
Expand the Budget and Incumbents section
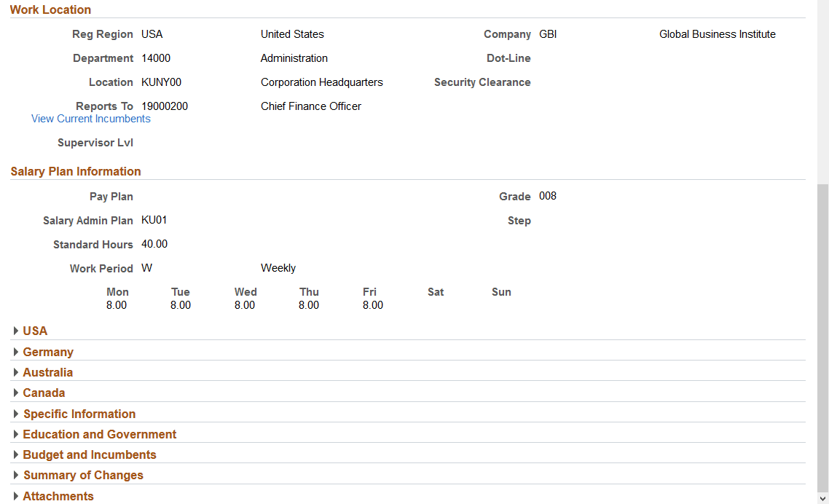click(89, 454)
